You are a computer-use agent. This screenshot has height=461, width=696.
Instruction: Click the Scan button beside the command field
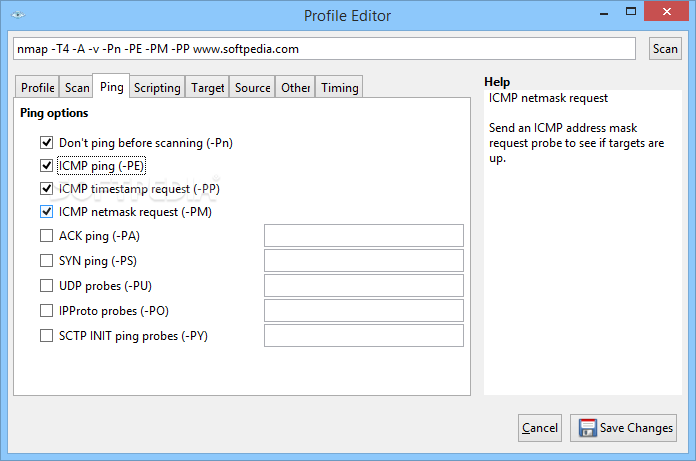665,49
